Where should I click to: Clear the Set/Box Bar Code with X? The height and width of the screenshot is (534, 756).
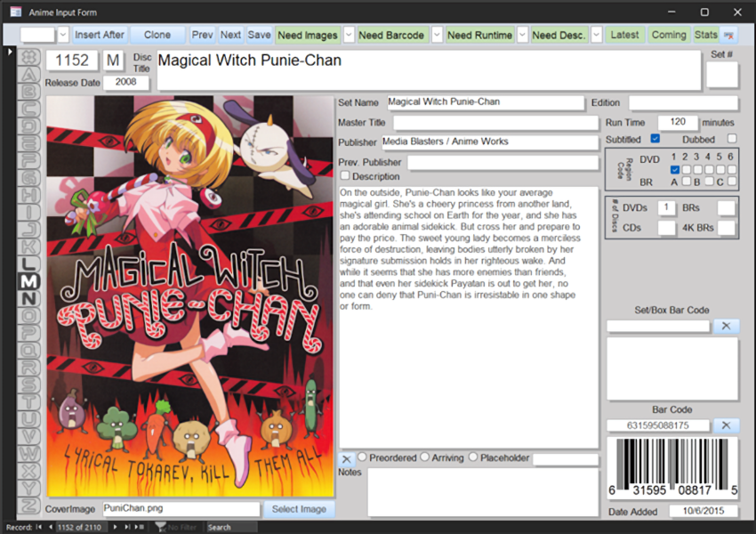pyautogui.click(x=726, y=326)
